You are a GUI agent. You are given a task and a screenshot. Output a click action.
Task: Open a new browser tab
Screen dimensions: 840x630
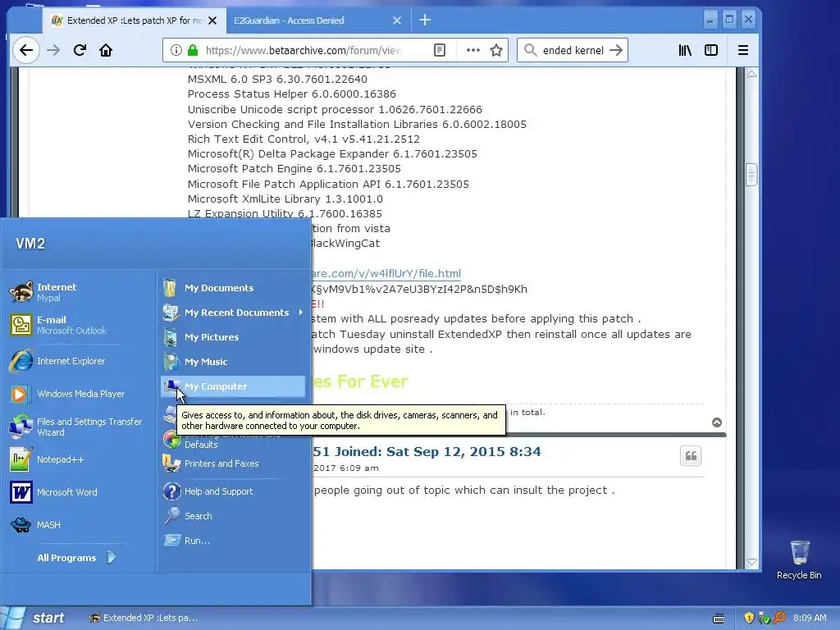(425, 21)
